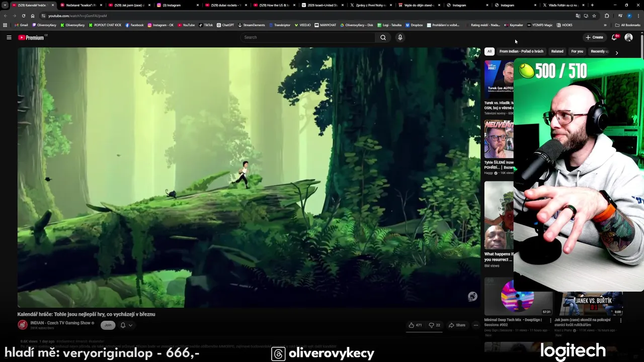Open Minimal Deep Tech Mix thumbnail
The image size is (644, 362).
[518, 296]
